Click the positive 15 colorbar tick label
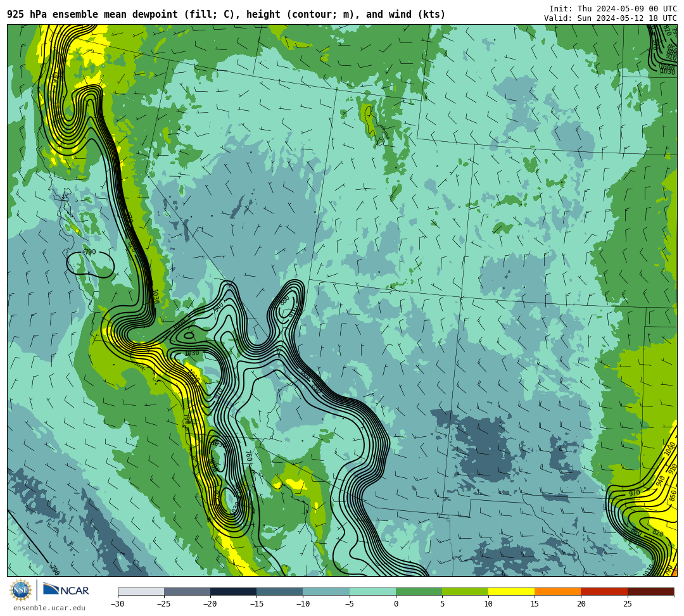Screen dimensions: 684x616 [535, 604]
